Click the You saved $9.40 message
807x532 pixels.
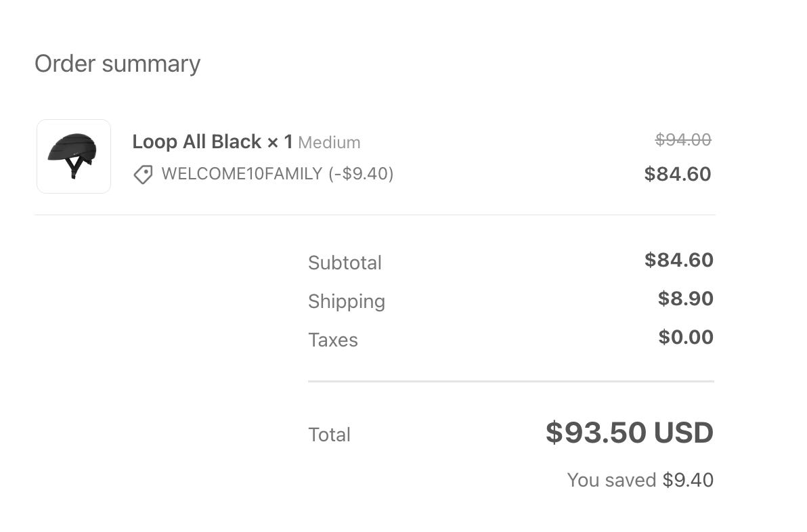point(640,480)
